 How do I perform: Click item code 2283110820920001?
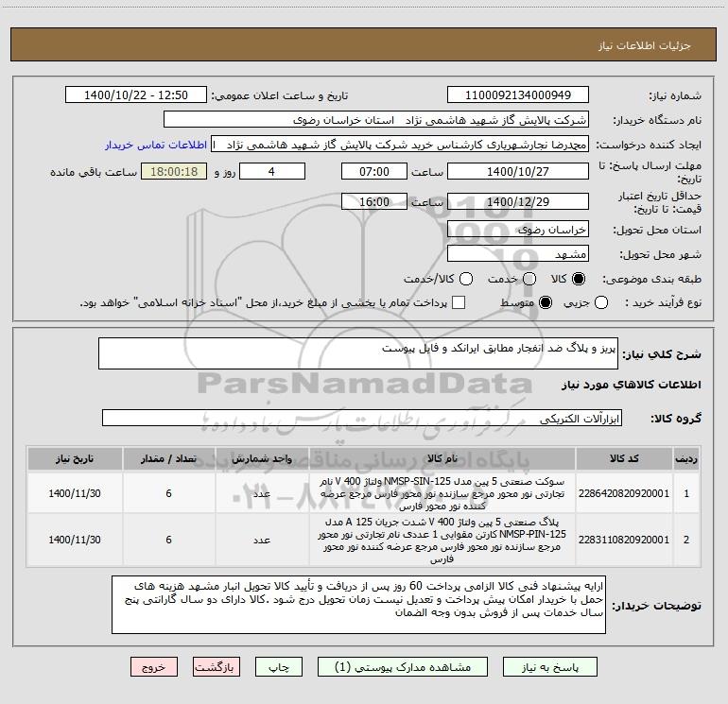(x=624, y=540)
